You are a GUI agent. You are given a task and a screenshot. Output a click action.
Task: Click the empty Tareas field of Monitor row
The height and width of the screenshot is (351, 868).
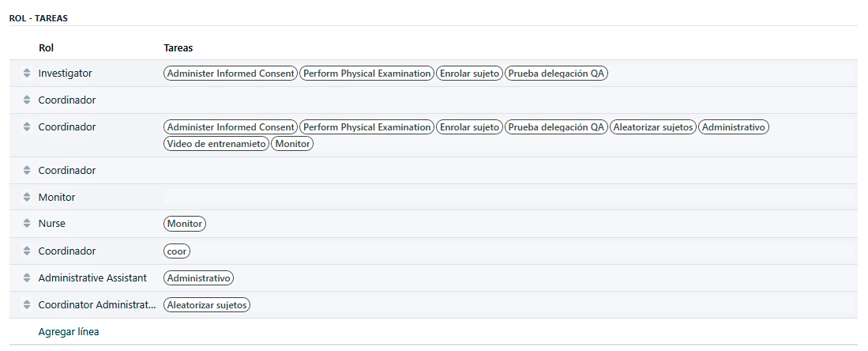pos(474,198)
